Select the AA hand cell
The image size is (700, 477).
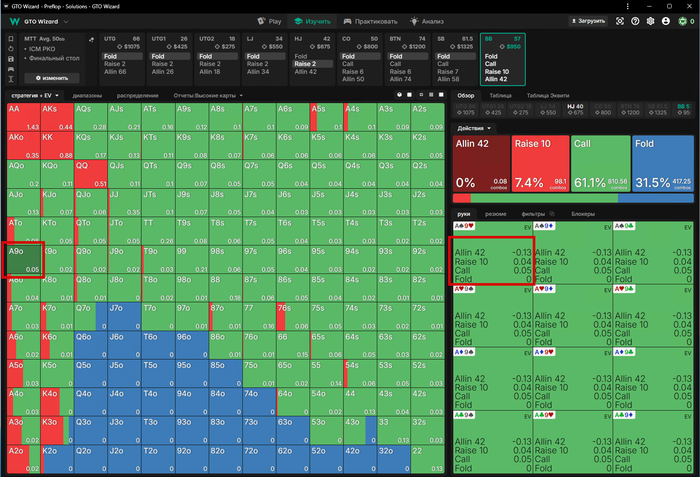[24, 117]
